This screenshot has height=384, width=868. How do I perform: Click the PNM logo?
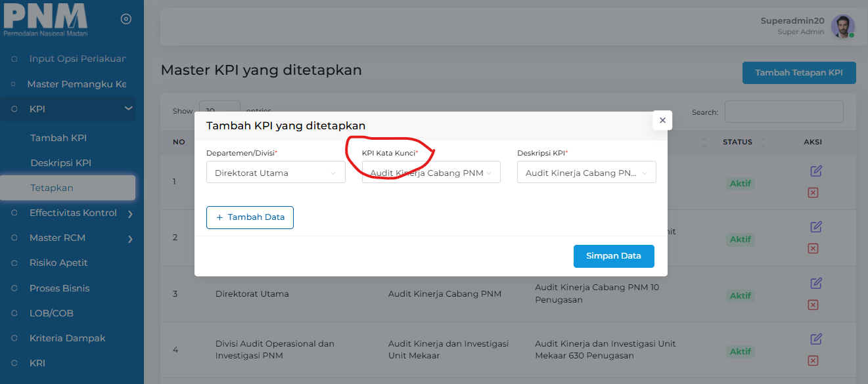click(x=46, y=18)
